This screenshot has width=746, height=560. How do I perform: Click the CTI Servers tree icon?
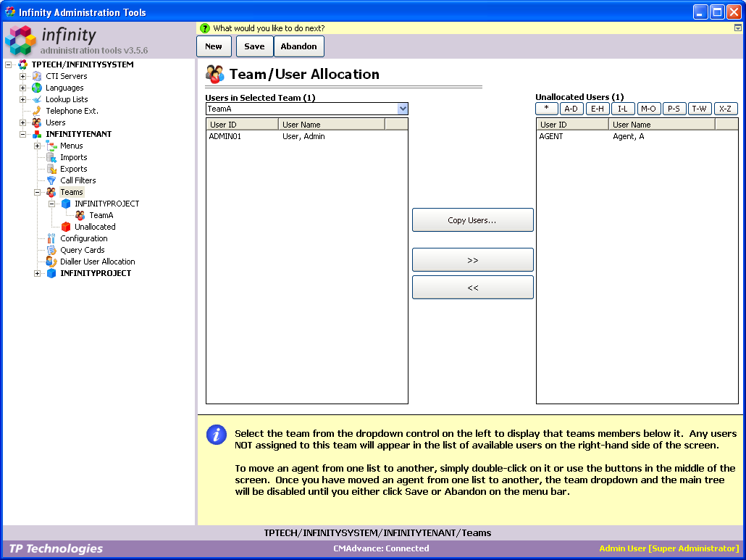pos(37,76)
